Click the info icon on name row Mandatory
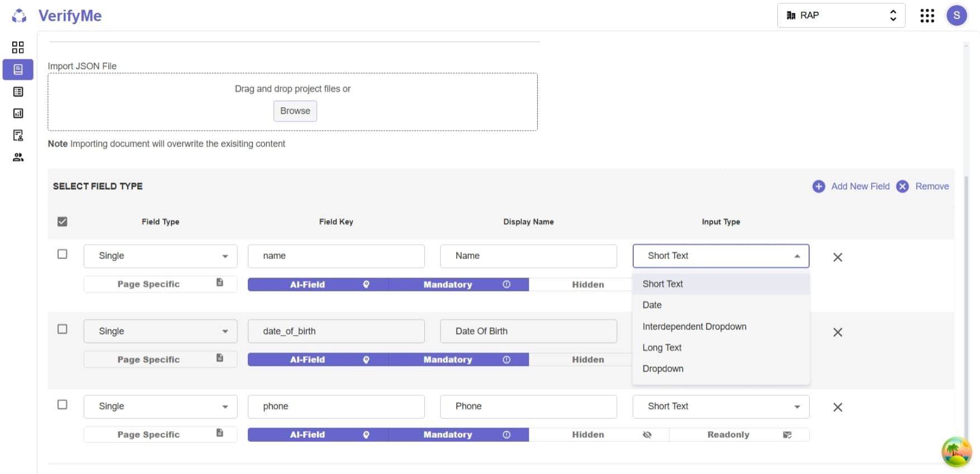The width and height of the screenshot is (980, 474). [x=506, y=284]
